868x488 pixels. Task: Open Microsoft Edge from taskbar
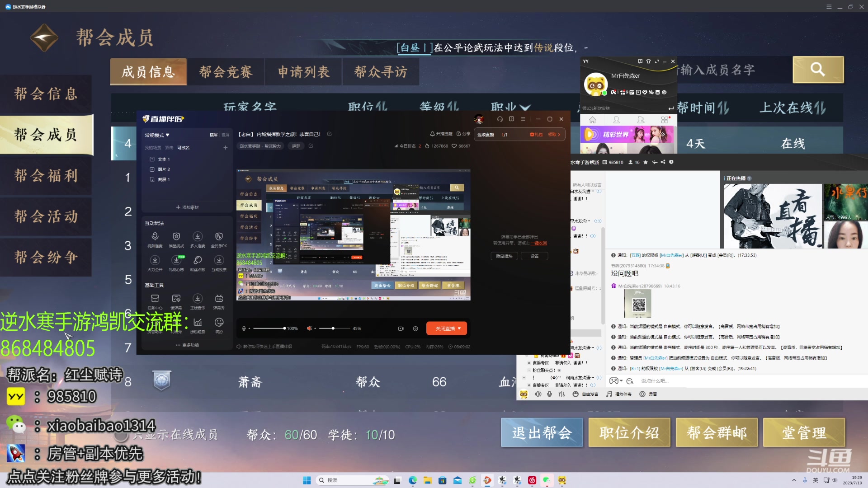(x=412, y=480)
